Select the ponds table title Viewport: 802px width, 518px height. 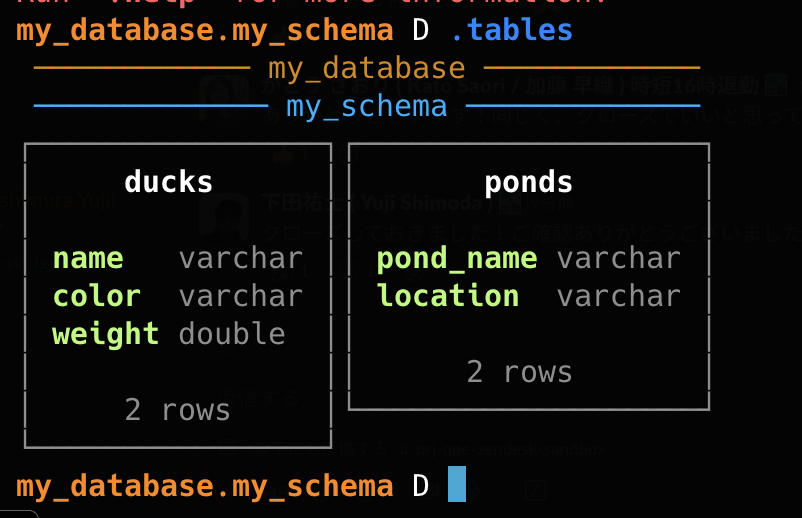pyautogui.click(x=528, y=181)
